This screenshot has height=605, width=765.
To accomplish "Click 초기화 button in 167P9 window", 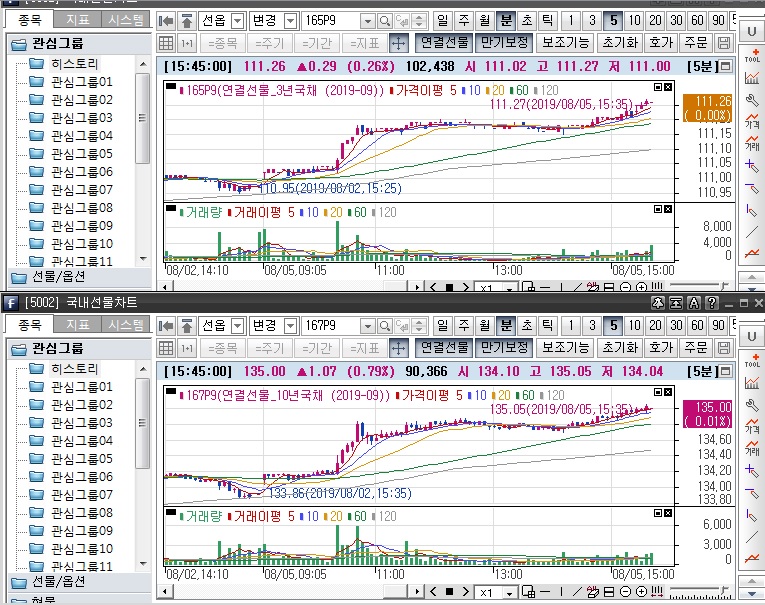I will 620,348.
